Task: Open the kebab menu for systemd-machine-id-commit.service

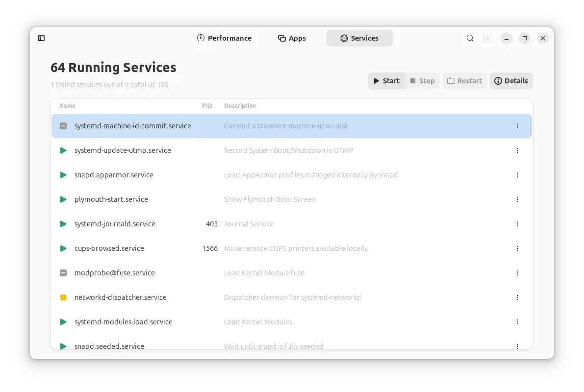Action: click(517, 126)
